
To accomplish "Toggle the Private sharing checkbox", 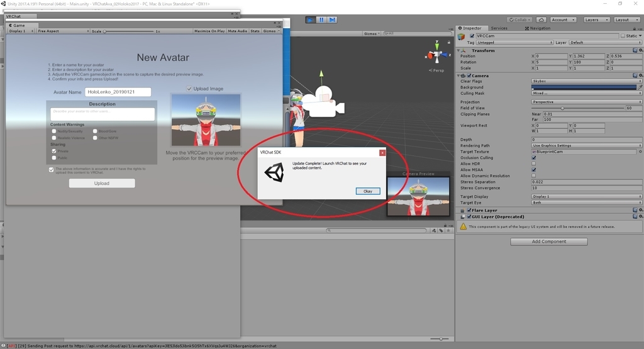I will (x=54, y=151).
